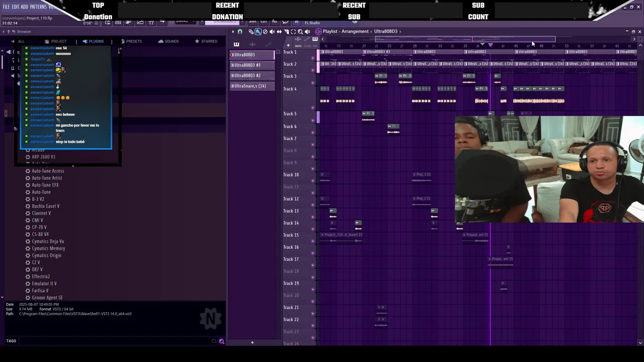This screenshot has width=644, height=362.
Task: Select the ARP 2600 V3 plugin
Action: [x=43, y=157]
